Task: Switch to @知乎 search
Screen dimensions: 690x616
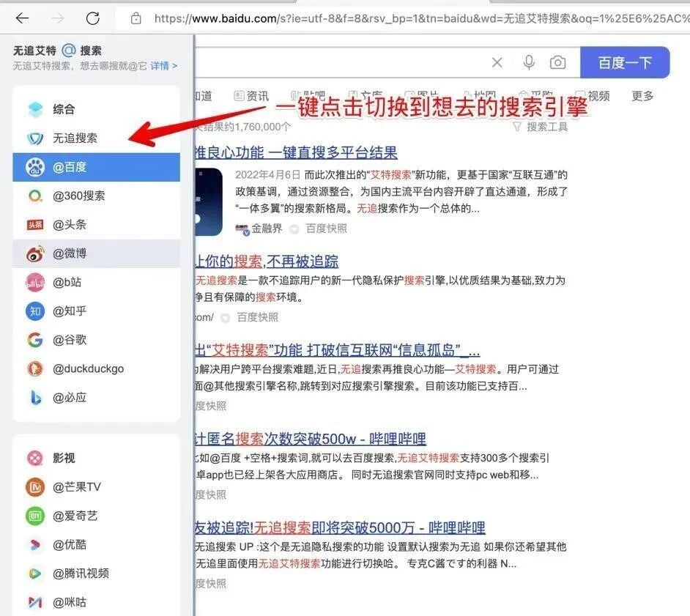Action: tap(96, 311)
